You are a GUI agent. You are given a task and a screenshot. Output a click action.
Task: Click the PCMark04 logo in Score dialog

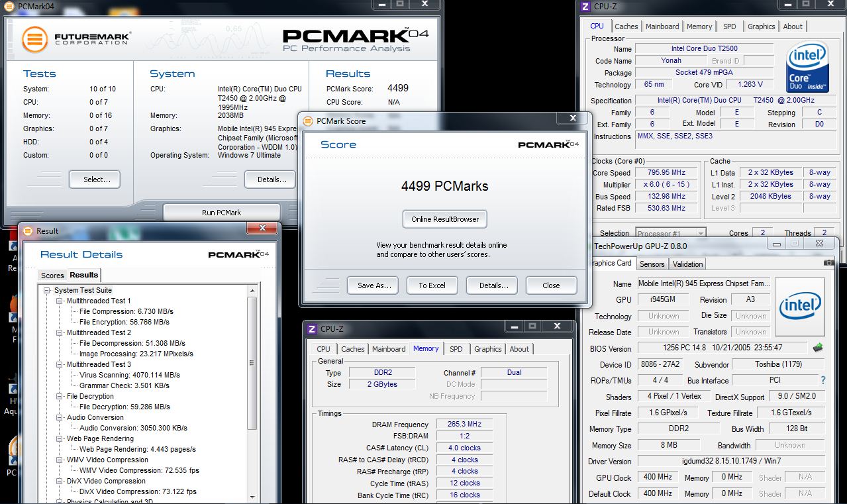pos(548,144)
